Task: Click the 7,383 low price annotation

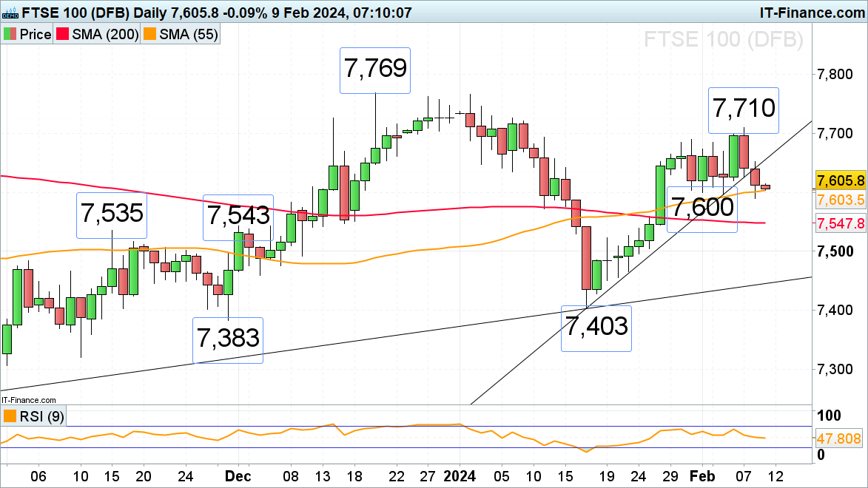Action: click(227, 340)
